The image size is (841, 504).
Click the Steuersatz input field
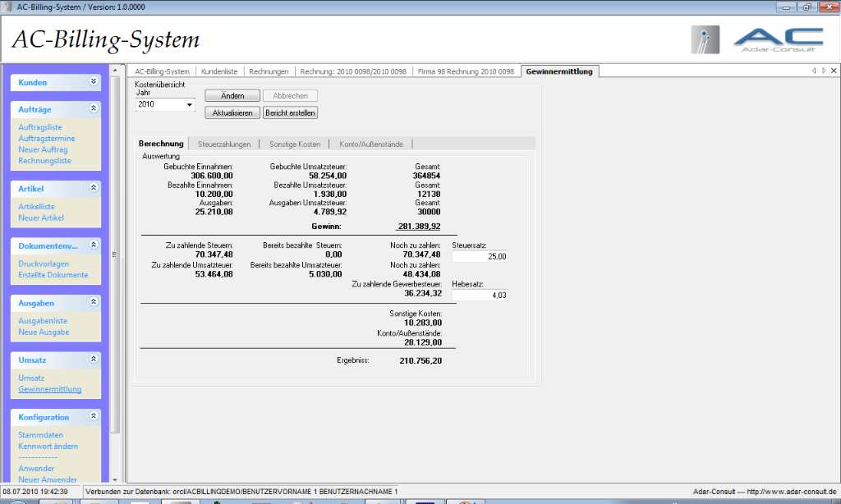pyautogui.click(x=480, y=256)
